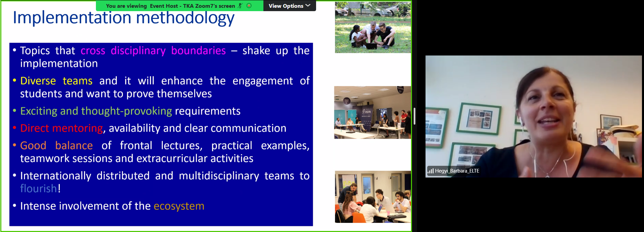Click the classroom teamwork photo on slide

[x=373, y=197]
